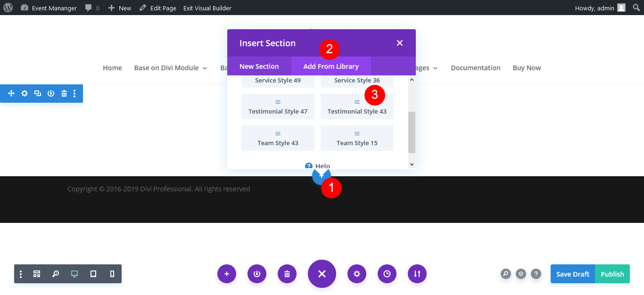Open Help in Insert Section dialog

point(318,165)
